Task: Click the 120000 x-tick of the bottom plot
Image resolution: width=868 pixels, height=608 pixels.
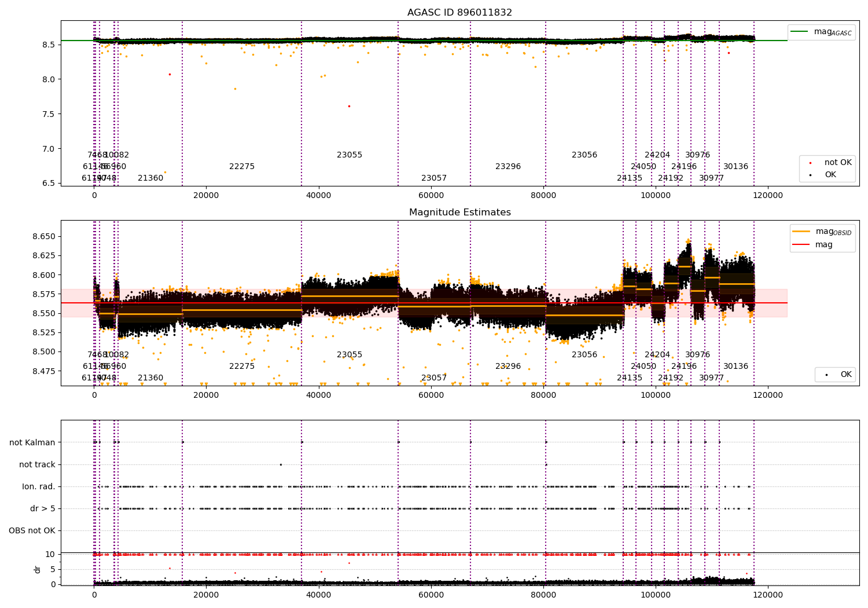Action: [x=768, y=595]
